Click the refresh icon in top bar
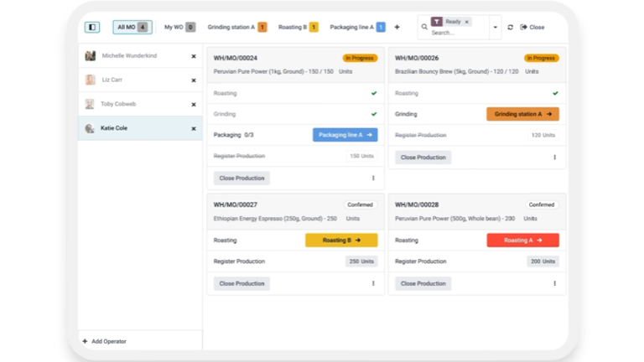Image resolution: width=644 pixels, height=362 pixels. click(510, 27)
